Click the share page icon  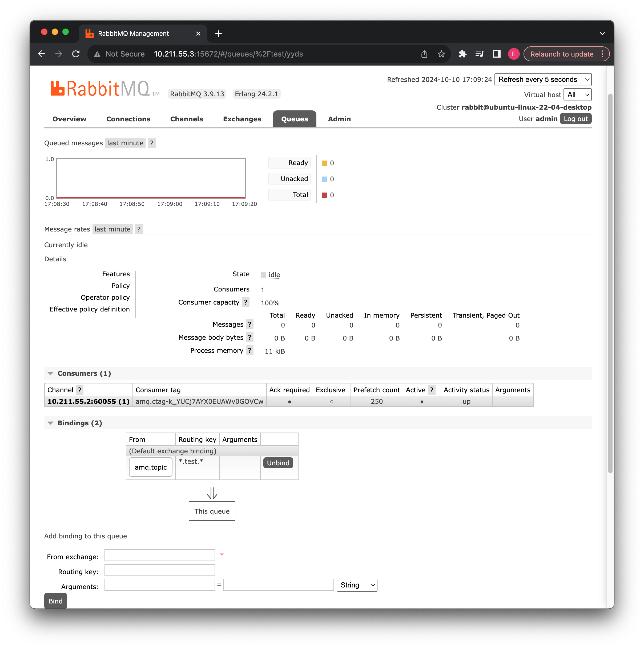point(424,54)
